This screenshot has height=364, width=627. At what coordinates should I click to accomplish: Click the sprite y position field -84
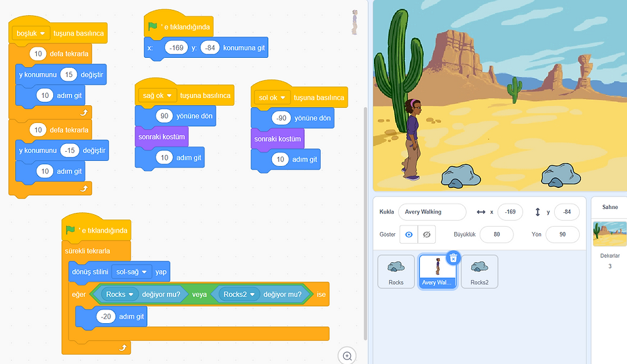567,212
